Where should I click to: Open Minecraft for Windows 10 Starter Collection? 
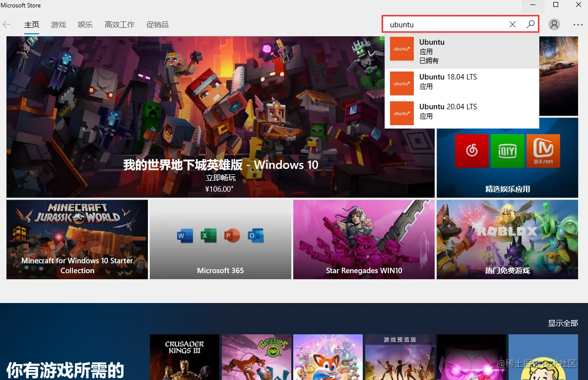coord(77,239)
